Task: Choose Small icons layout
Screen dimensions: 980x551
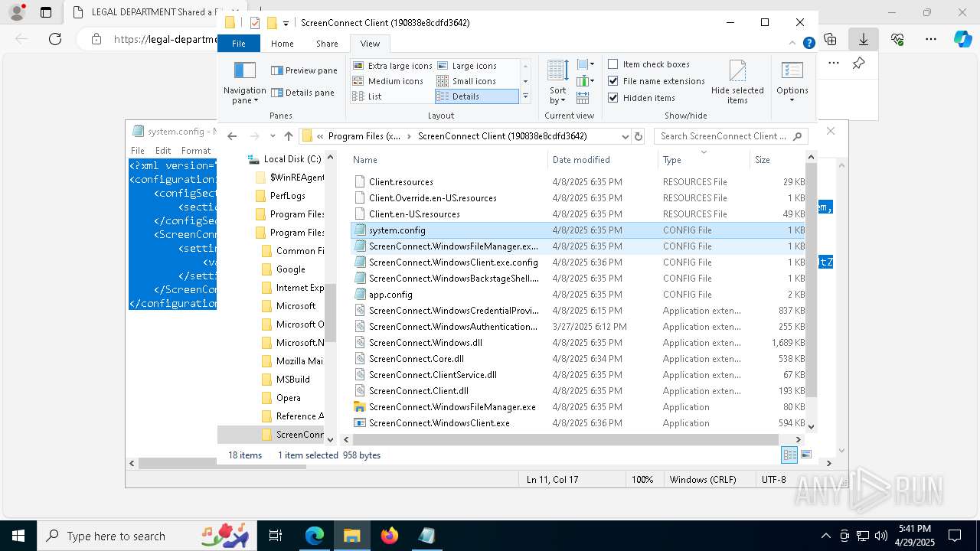Action: pos(466,81)
